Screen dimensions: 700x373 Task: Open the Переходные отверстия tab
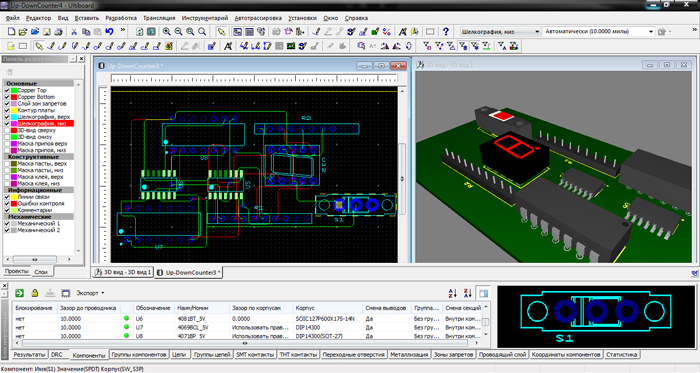(354, 355)
